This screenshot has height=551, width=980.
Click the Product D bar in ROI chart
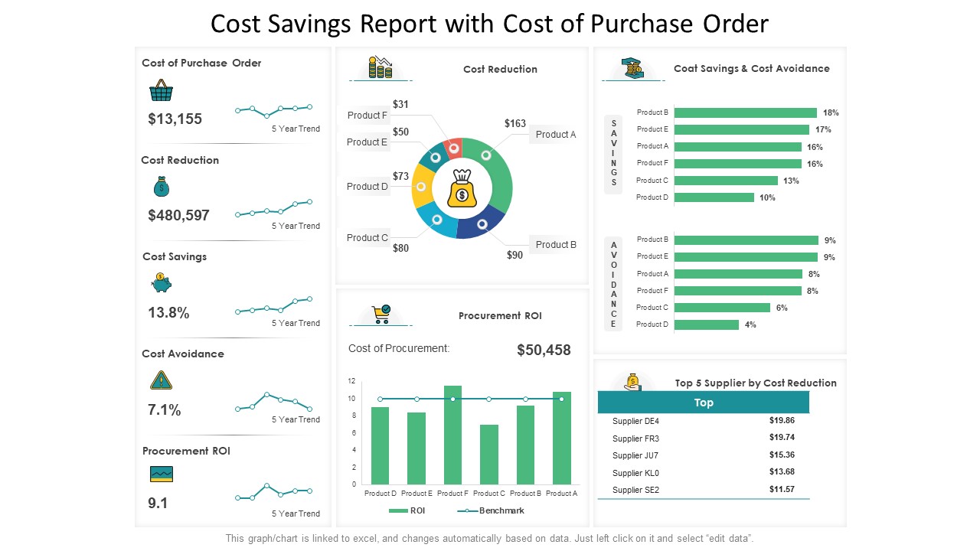point(380,445)
